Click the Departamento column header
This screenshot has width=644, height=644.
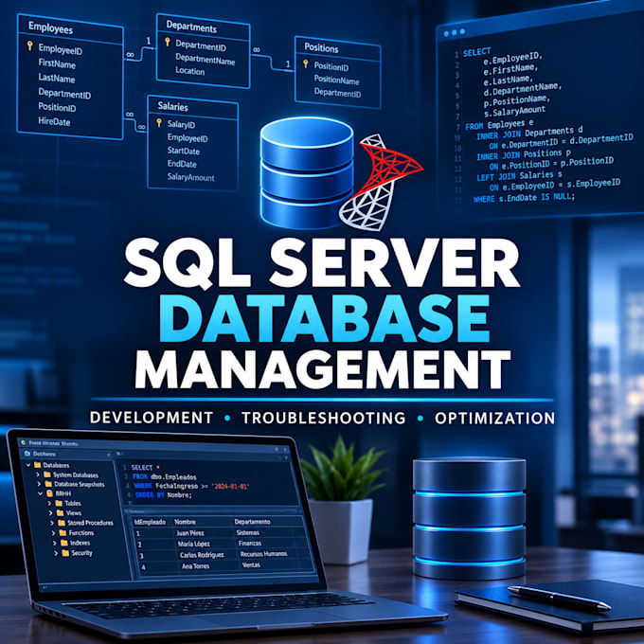pos(252,522)
